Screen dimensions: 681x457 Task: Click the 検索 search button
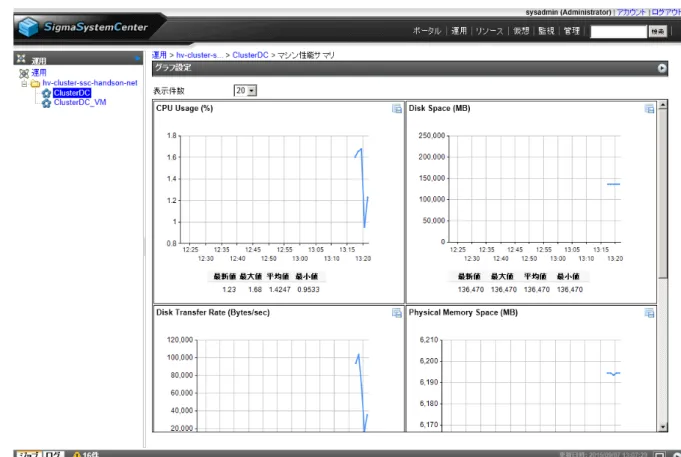point(658,31)
